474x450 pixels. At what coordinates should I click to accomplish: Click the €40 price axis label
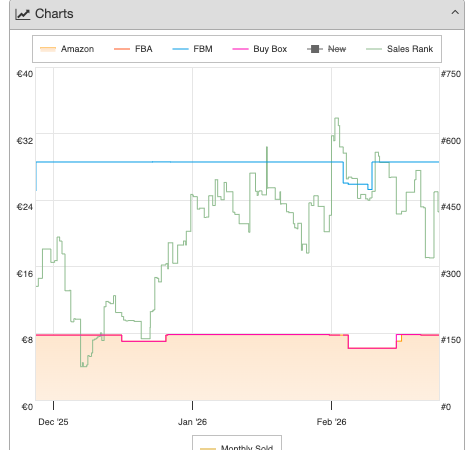(25, 74)
